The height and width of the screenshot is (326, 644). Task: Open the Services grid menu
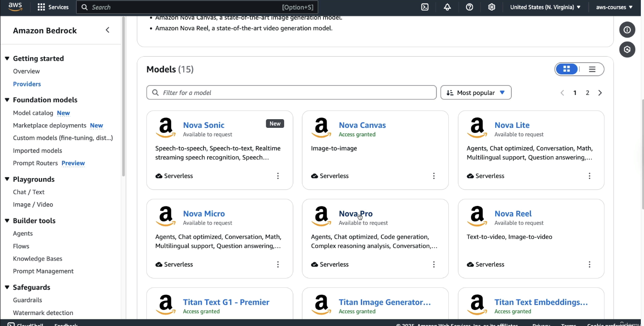tap(53, 7)
